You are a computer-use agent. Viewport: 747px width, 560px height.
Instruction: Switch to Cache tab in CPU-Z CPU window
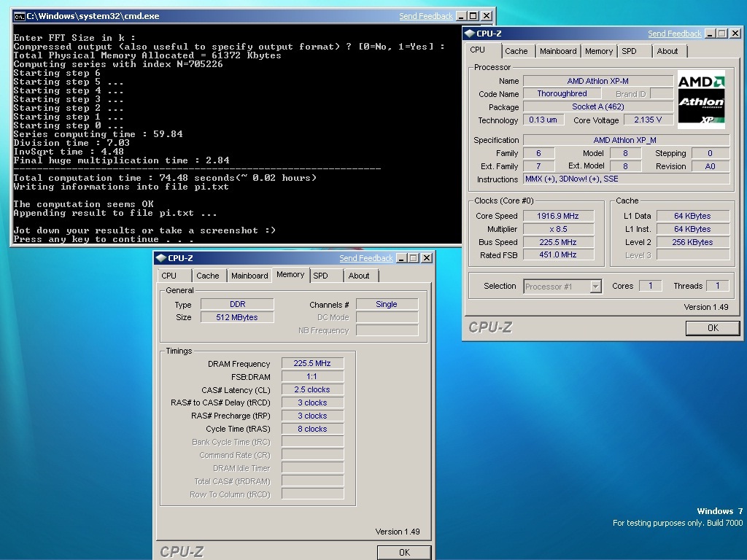tap(516, 51)
